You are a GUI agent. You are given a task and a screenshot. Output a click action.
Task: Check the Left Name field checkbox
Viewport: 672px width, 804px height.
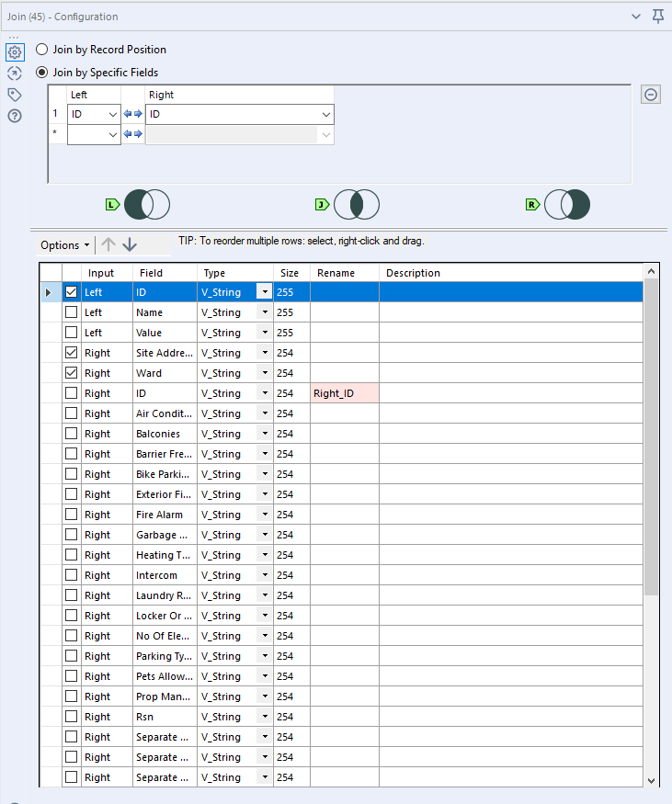[71, 312]
